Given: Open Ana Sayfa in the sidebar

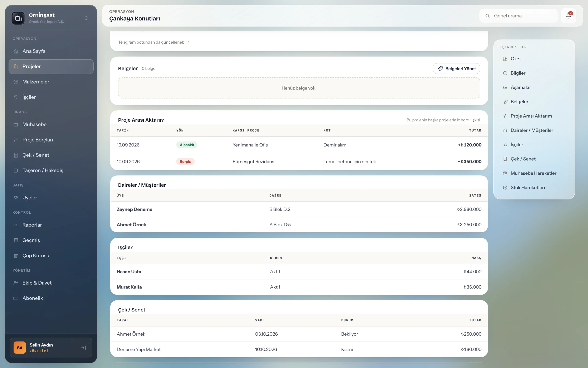Looking at the screenshot, I should tap(51, 51).
